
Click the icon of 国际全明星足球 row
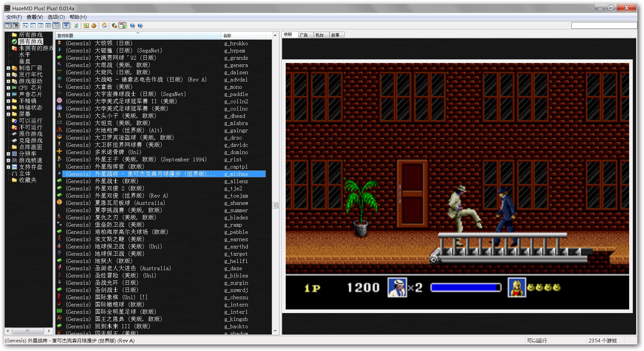[59, 311]
